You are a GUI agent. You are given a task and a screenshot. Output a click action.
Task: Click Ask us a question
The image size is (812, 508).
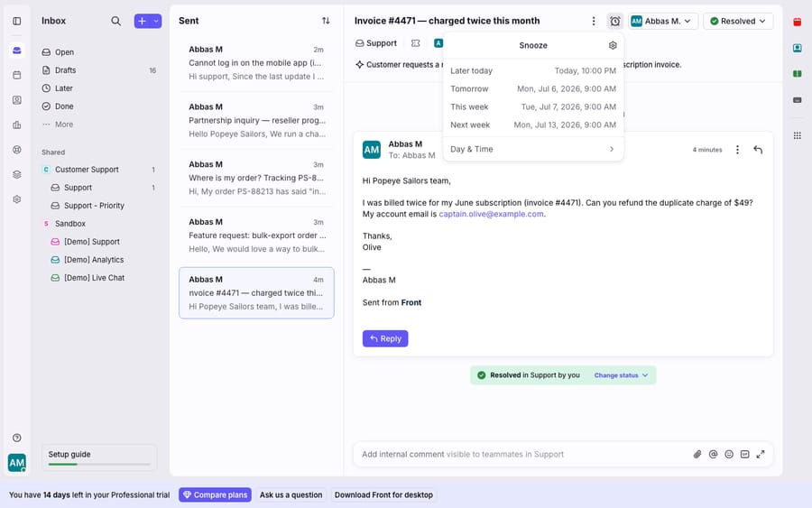291,495
